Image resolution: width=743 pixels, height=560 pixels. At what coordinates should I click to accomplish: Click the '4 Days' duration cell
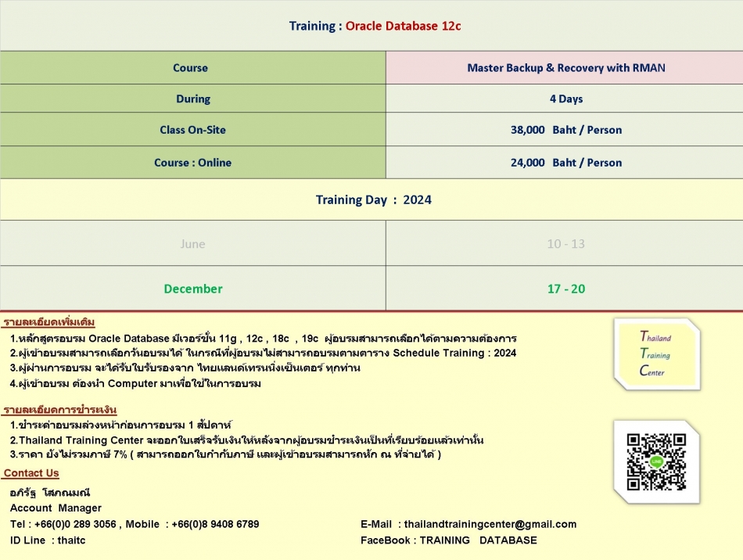(x=565, y=99)
